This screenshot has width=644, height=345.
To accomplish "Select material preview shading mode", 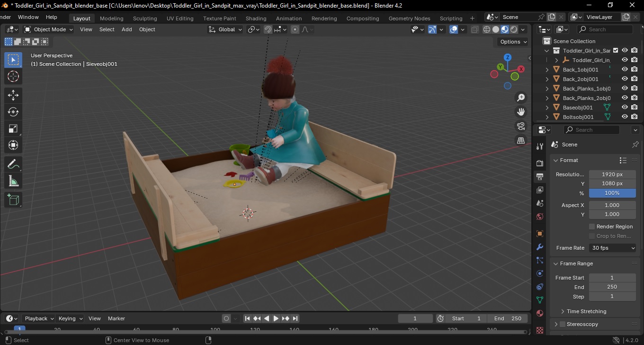I will (505, 29).
